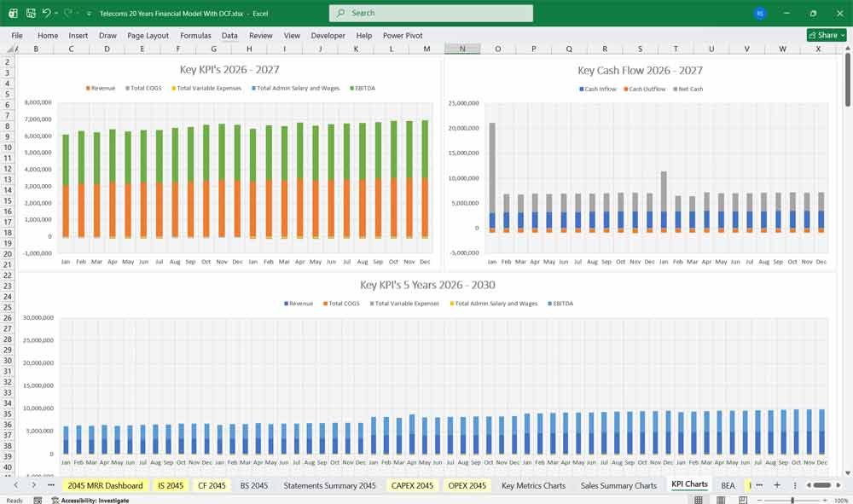Switch to Normal view icon

(x=699, y=501)
